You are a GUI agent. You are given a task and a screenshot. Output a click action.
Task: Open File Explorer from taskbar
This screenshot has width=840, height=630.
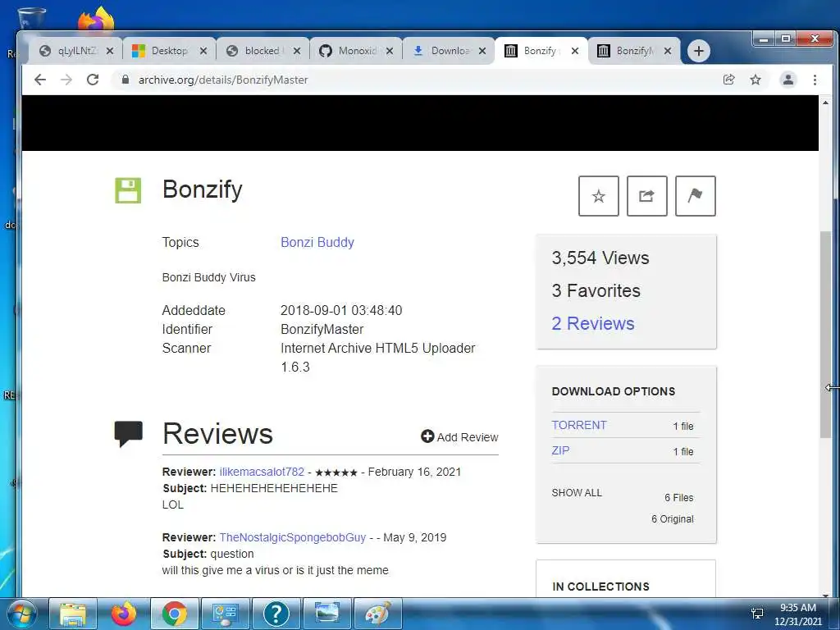pos(73,614)
